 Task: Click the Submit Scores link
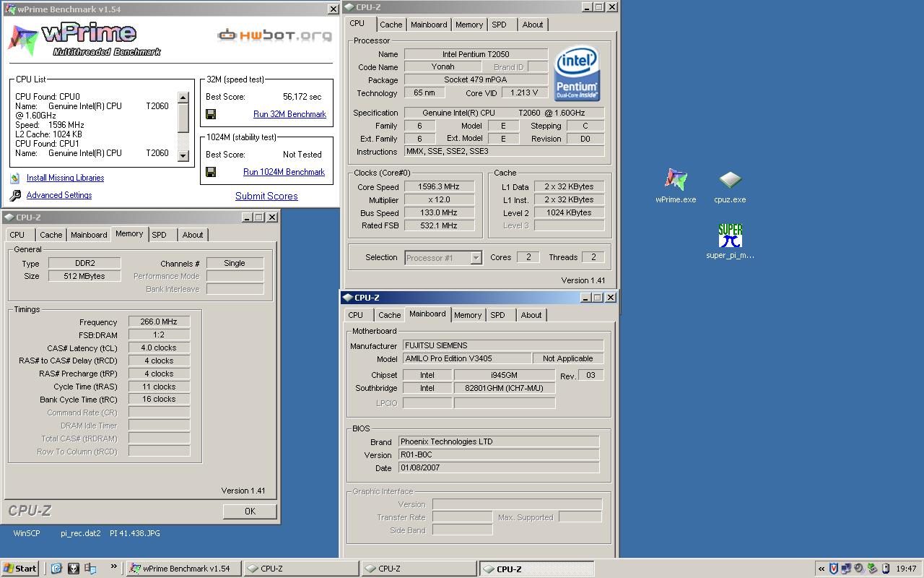[x=266, y=196]
